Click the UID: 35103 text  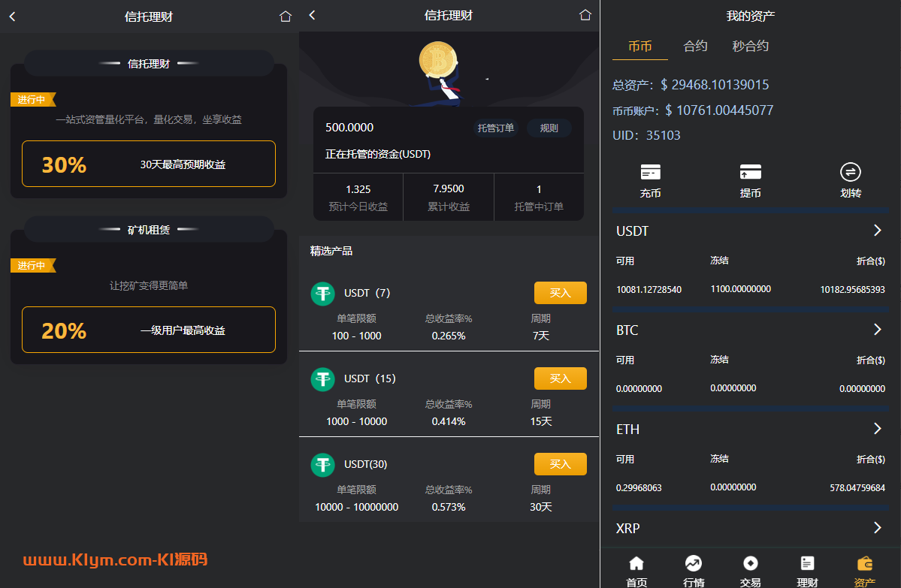coord(646,135)
